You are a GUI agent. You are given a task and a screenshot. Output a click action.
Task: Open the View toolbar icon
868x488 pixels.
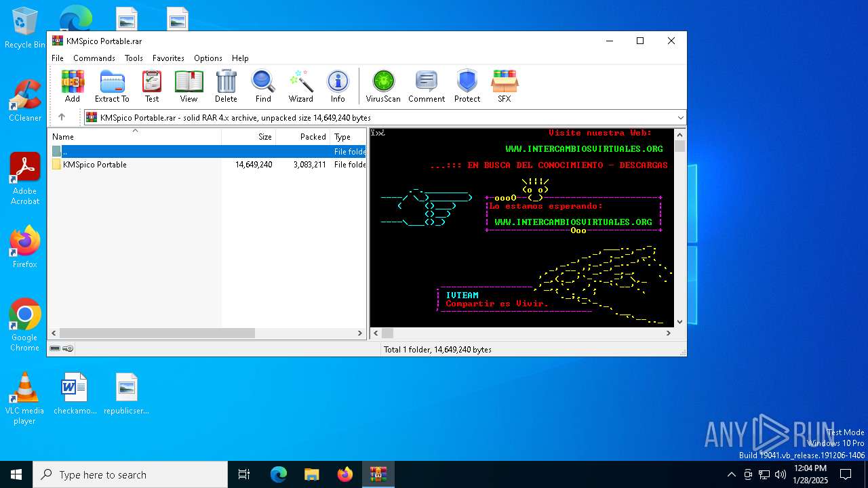[189, 86]
